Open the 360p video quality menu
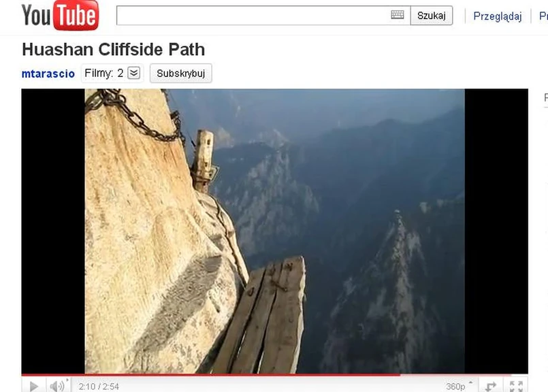Viewport: 548px width, 392px height. coord(455,387)
